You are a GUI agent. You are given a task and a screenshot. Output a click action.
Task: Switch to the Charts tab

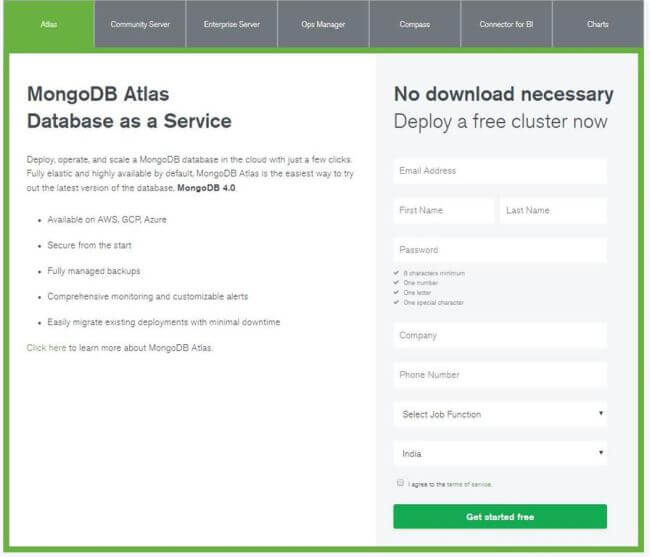[598, 24]
